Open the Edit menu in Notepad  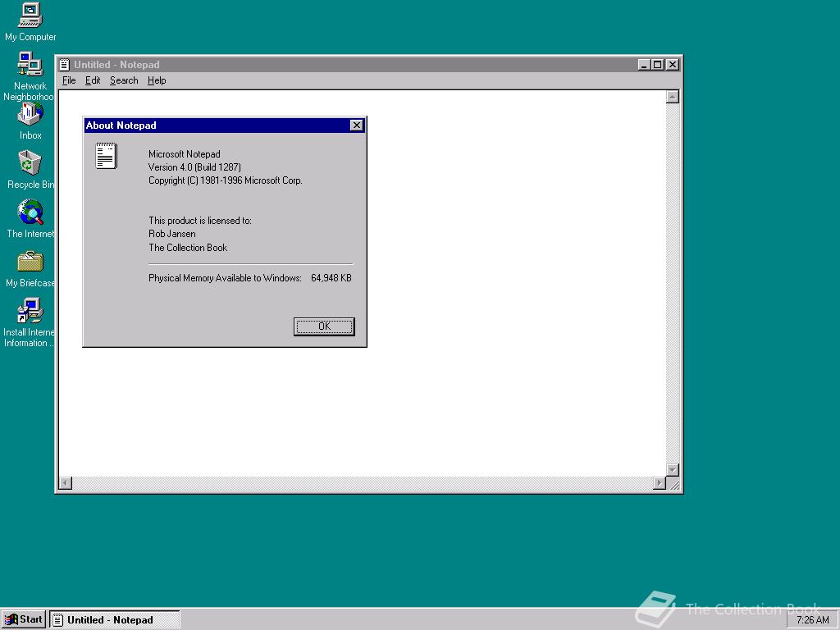93,80
